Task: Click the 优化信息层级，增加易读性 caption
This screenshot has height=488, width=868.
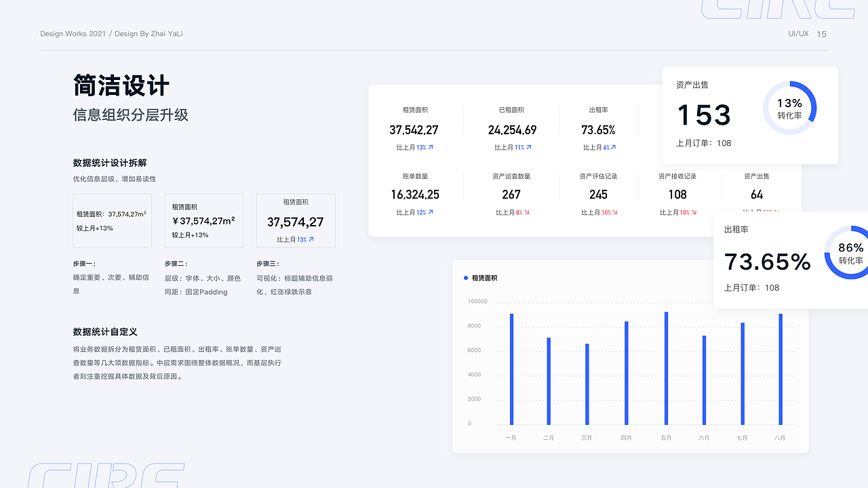Action: pos(115,179)
